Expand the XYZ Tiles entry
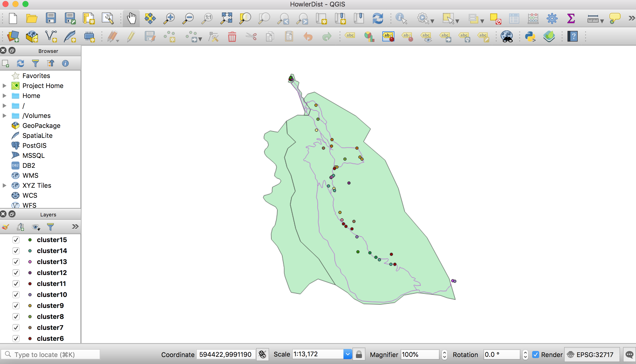 click(4, 185)
